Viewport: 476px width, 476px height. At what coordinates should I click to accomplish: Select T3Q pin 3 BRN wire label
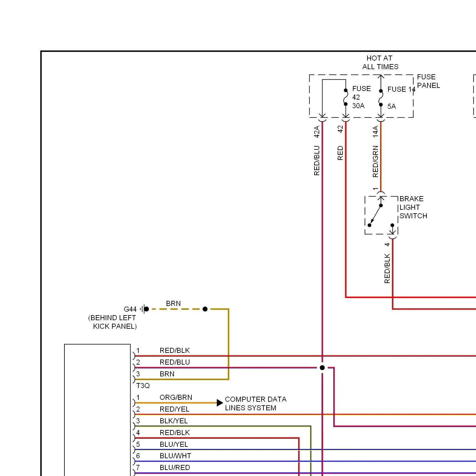pos(167,374)
